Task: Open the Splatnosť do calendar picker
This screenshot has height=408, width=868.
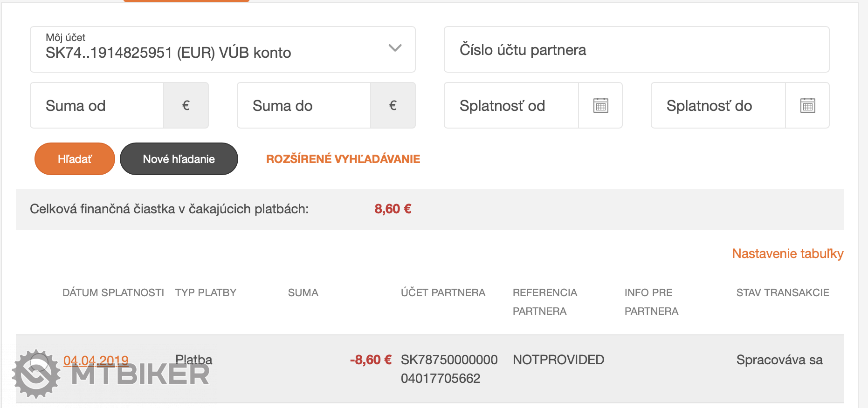Action: pyautogui.click(x=807, y=105)
